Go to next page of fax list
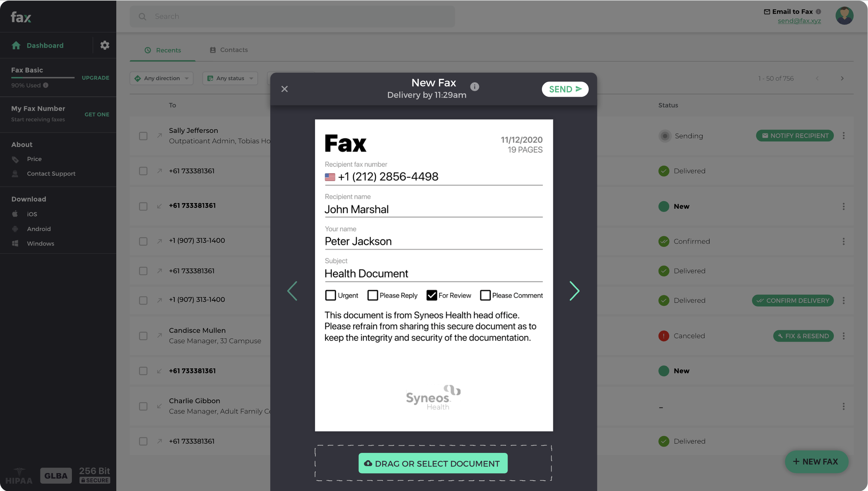Viewport: 868px width, 491px height. (842, 78)
